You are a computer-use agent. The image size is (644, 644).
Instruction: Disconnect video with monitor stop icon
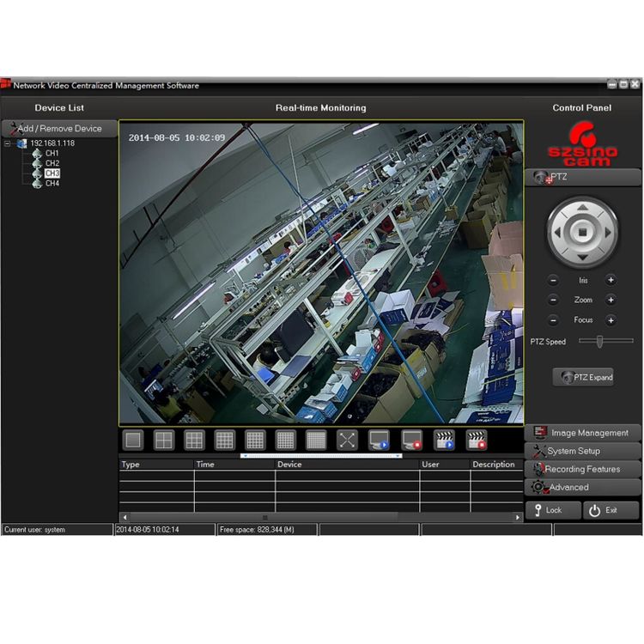tap(411, 440)
